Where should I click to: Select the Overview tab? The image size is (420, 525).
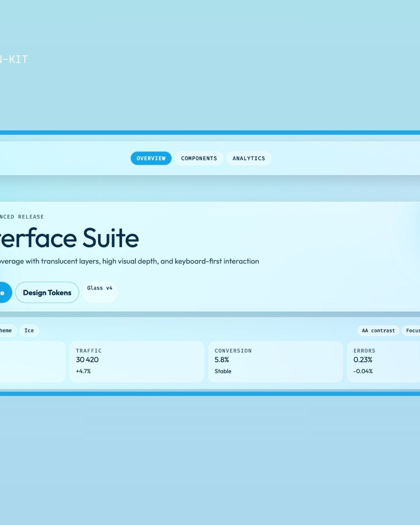tap(151, 158)
